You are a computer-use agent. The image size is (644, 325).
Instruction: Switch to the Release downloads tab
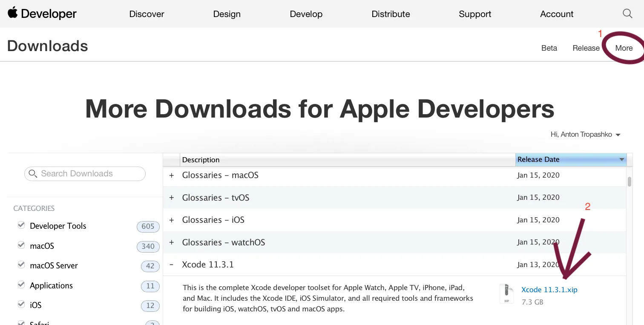586,48
